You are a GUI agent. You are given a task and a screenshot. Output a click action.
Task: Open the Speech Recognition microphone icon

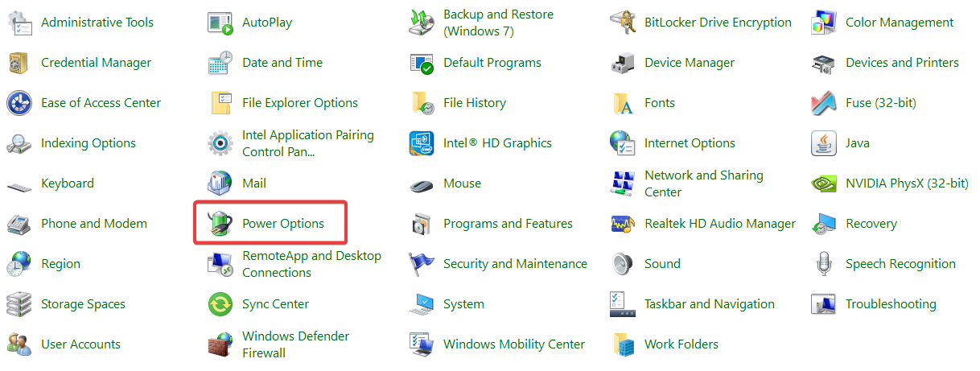(824, 264)
